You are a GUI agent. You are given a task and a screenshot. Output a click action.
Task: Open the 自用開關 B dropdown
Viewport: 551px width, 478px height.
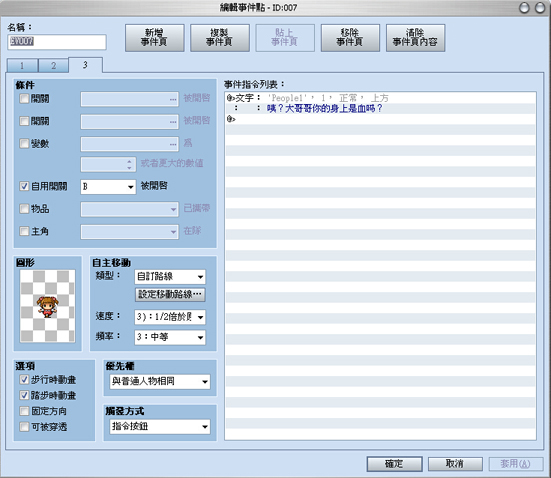pos(108,187)
